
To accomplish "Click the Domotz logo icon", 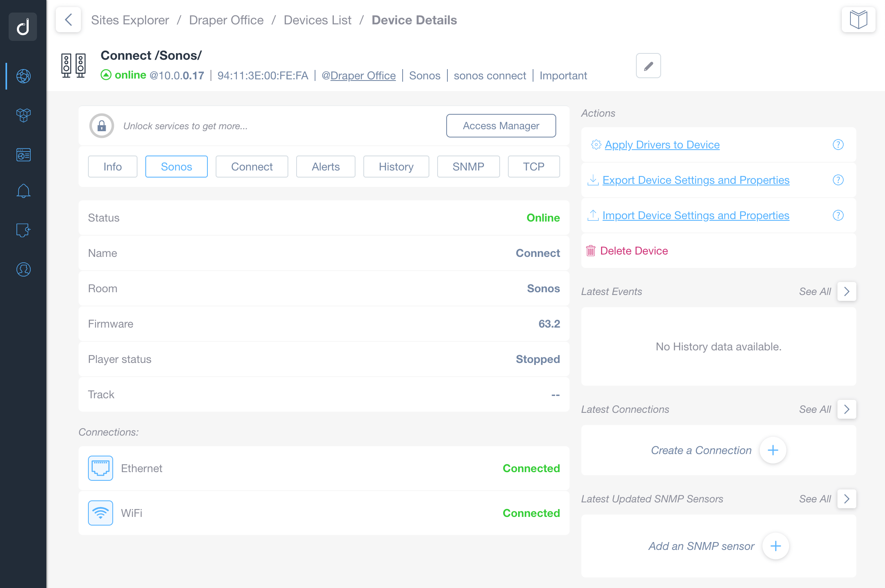I will point(23,26).
